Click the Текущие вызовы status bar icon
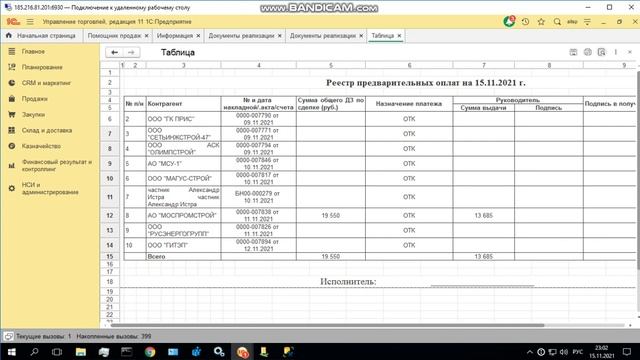Viewport: 640px width, 360px height. (8, 336)
